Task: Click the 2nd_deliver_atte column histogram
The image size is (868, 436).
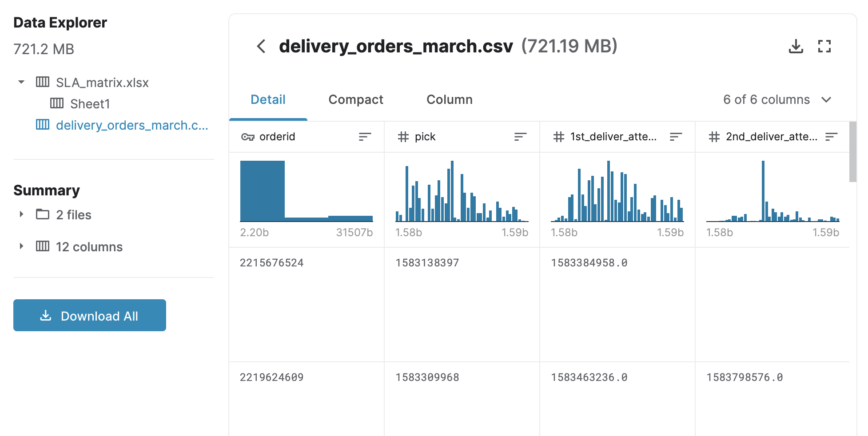Action: (773, 191)
